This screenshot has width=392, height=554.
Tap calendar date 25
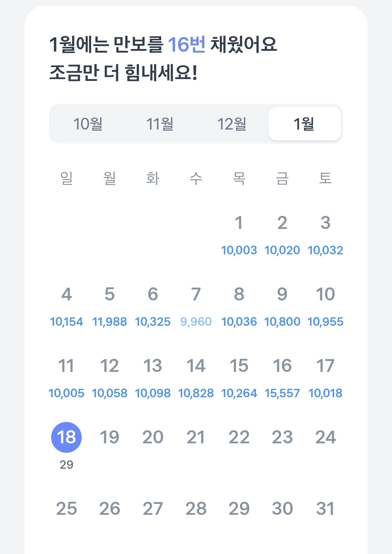pos(66,509)
